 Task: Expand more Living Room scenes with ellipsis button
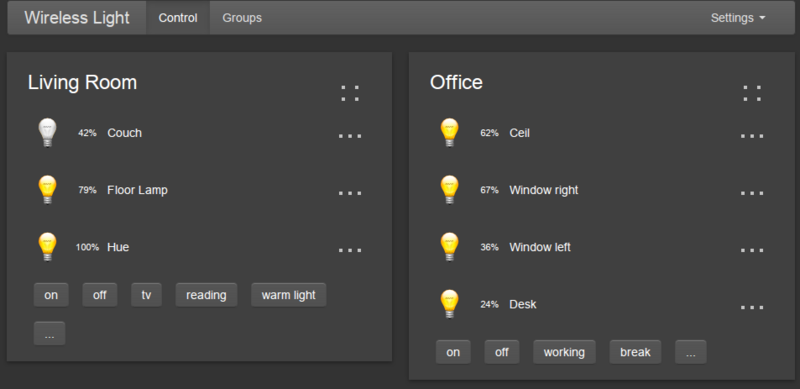[x=49, y=333]
